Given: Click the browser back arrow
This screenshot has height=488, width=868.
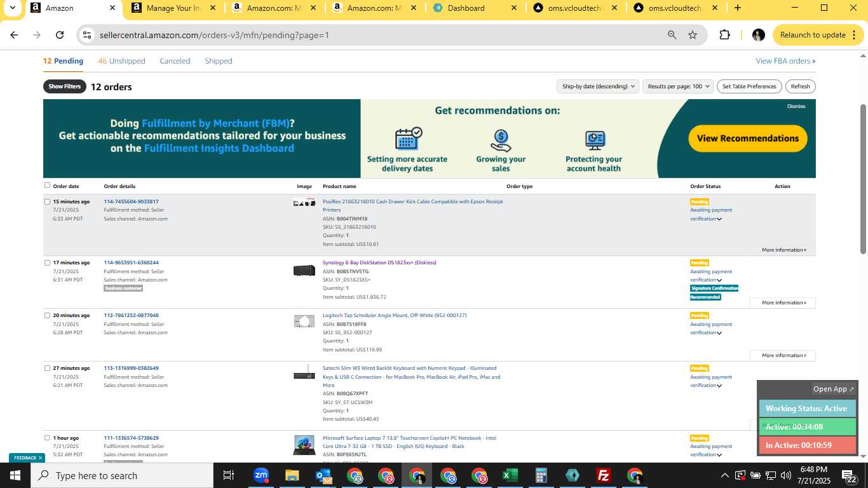Looking at the screenshot, I should [x=14, y=35].
